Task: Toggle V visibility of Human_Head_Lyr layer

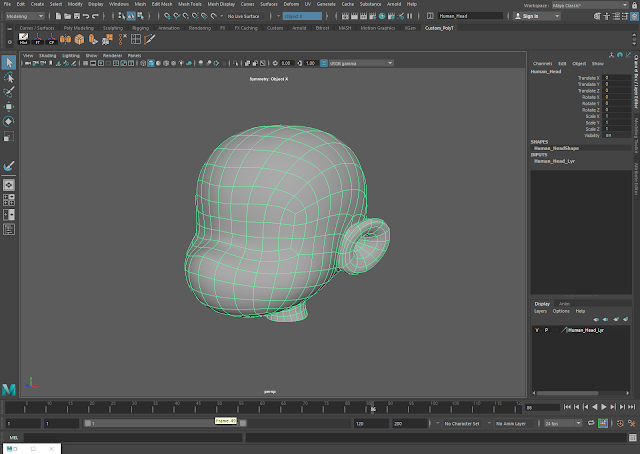Action: (x=537, y=329)
